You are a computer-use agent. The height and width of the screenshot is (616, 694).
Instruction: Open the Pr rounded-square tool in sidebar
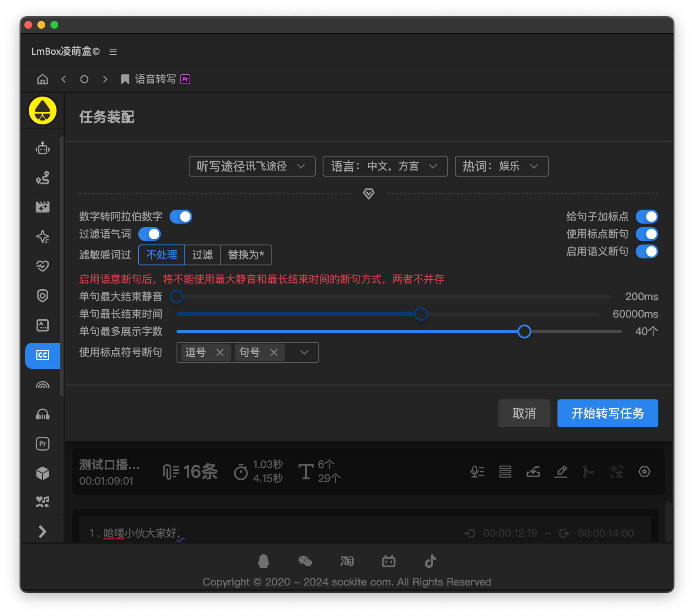point(43,444)
